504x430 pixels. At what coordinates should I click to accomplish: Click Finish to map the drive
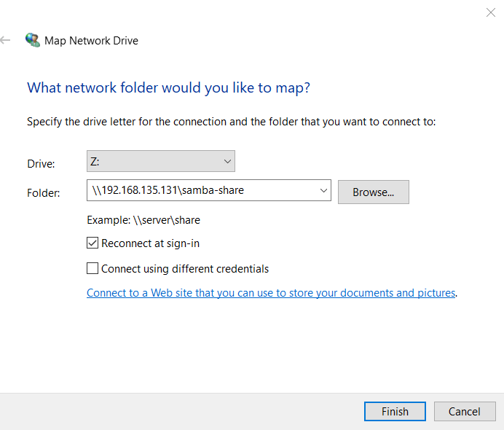tap(395, 411)
